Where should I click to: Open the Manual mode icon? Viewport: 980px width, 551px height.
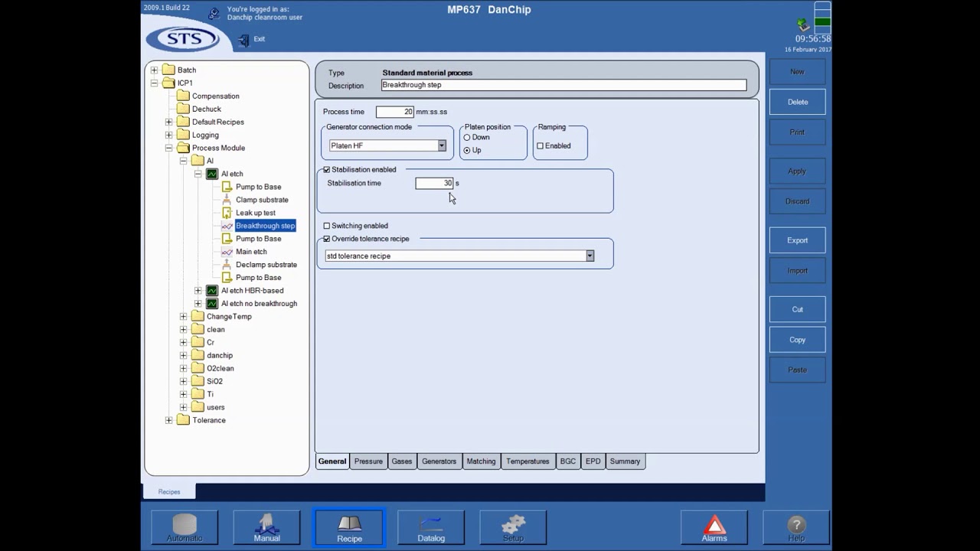[x=266, y=527]
